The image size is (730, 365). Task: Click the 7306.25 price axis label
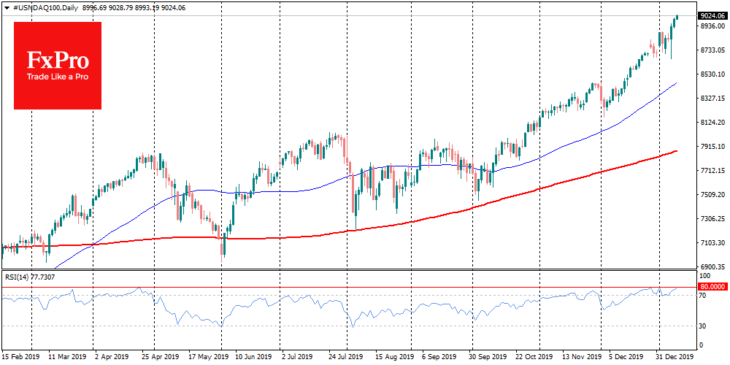point(712,218)
